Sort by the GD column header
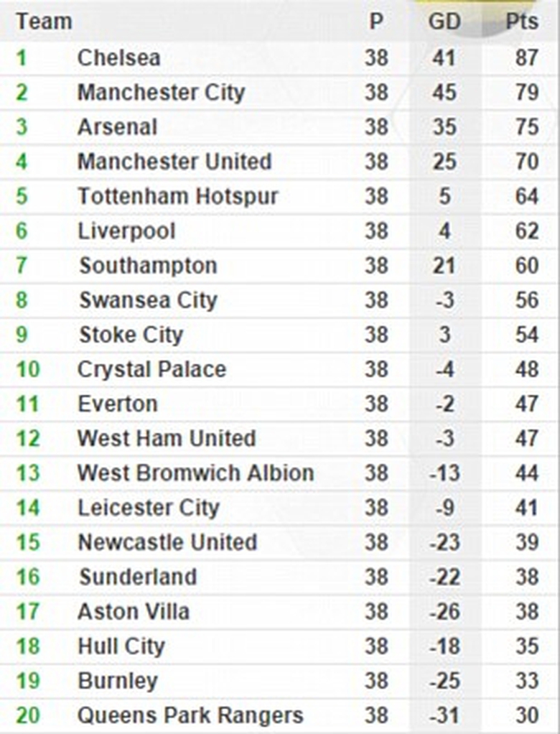Screen dimensions: 560x734 [x=444, y=22]
